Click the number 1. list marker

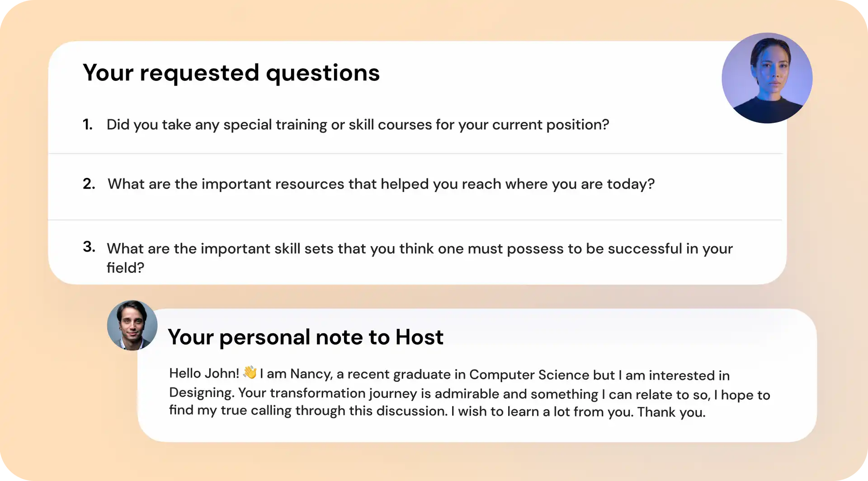point(88,124)
